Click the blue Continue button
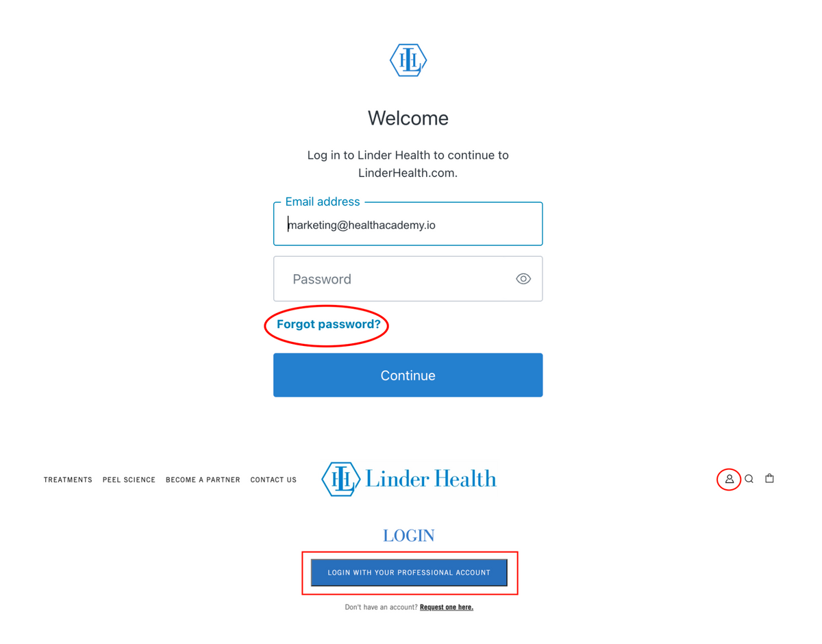 [x=408, y=375]
